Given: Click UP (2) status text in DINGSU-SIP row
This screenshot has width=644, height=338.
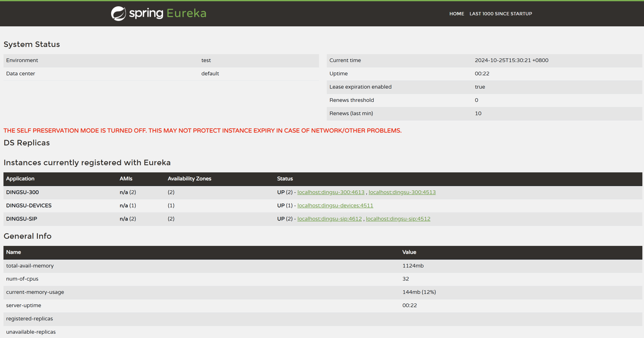Looking at the screenshot, I should 285,219.
